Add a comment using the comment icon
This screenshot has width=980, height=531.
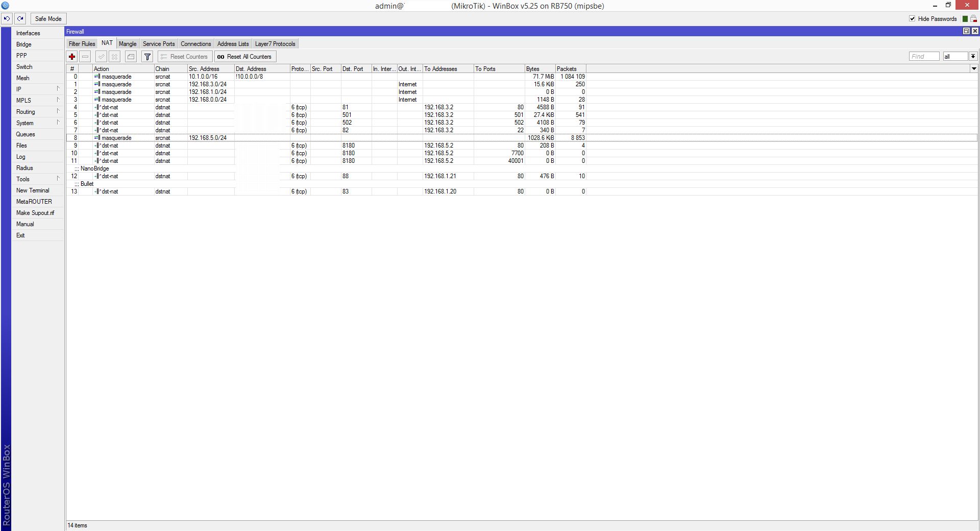tap(131, 57)
